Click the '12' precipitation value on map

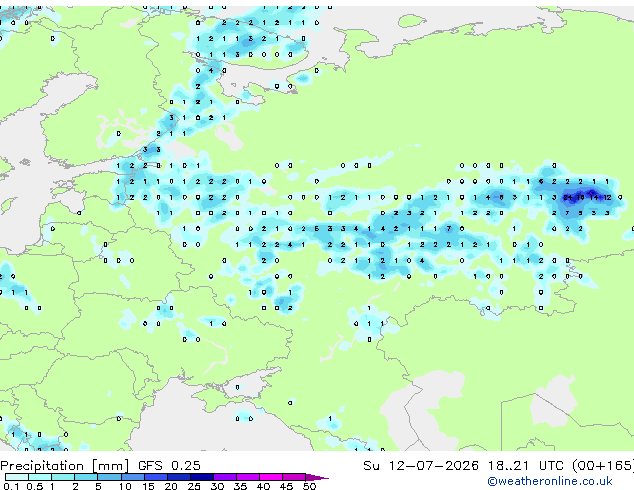click(x=607, y=197)
